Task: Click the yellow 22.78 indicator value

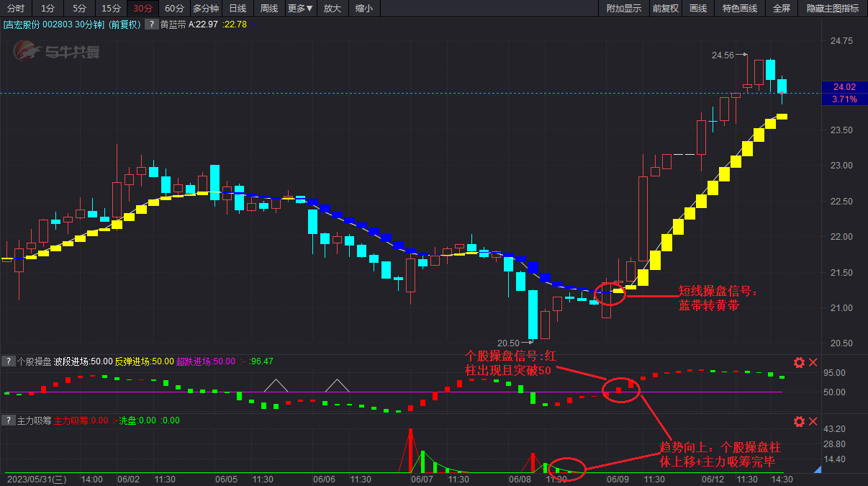Action: point(235,24)
